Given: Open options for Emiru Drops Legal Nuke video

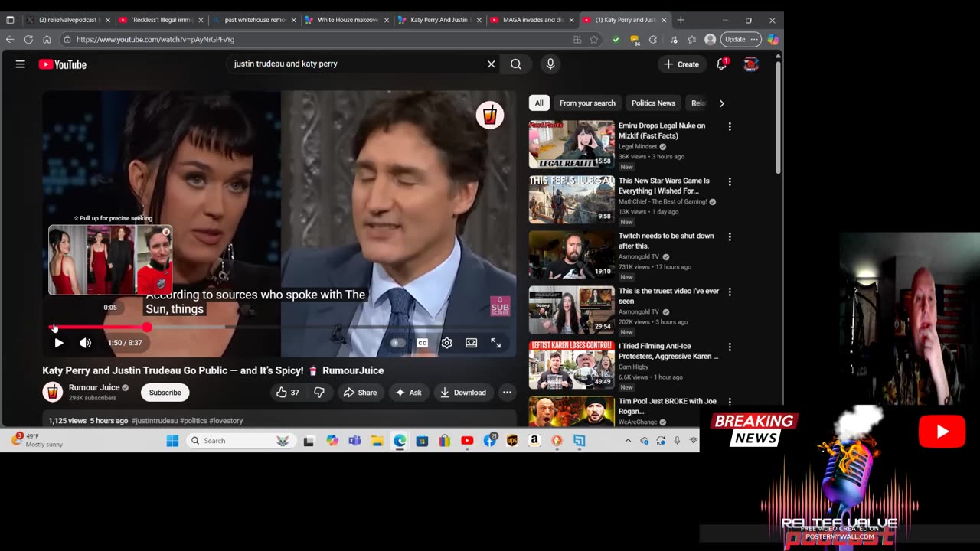Looking at the screenshot, I should pos(730,126).
